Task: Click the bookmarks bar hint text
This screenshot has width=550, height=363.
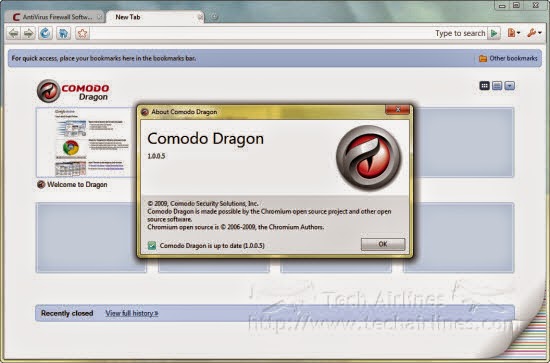Action: point(104,58)
